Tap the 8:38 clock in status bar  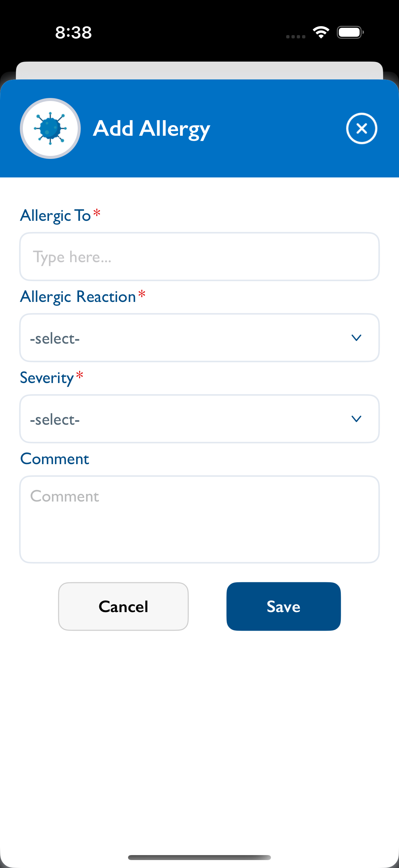point(73,32)
